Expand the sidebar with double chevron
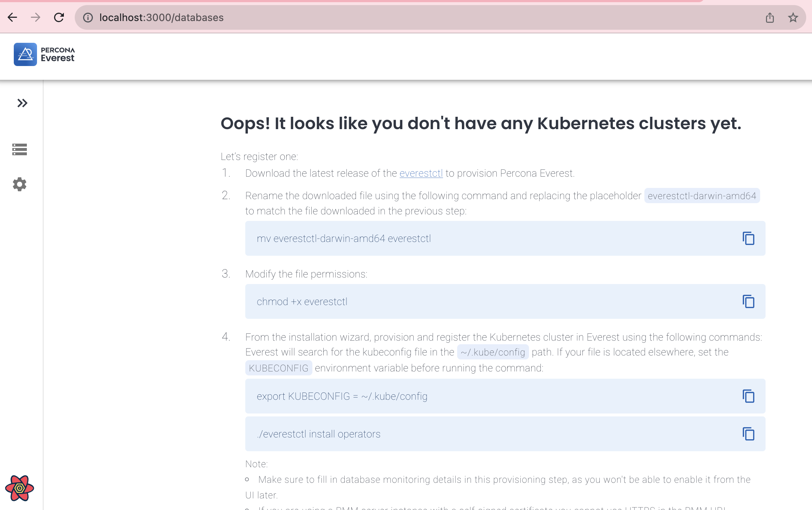Viewport: 812px width, 510px height. point(22,103)
